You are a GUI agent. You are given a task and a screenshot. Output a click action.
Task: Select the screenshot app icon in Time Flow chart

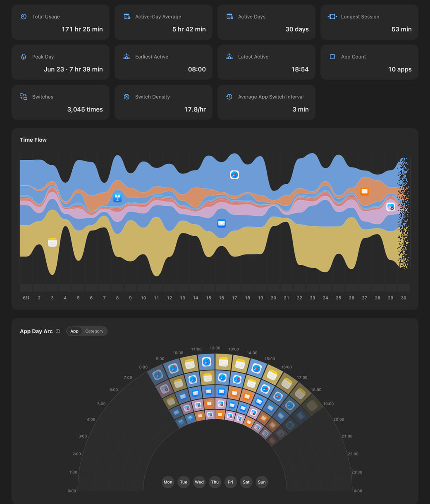pos(391,207)
